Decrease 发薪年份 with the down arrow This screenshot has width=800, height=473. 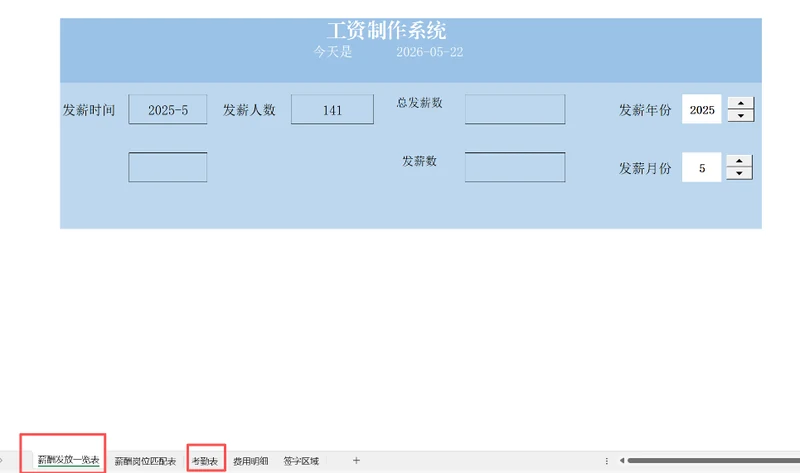coord(740,115)
